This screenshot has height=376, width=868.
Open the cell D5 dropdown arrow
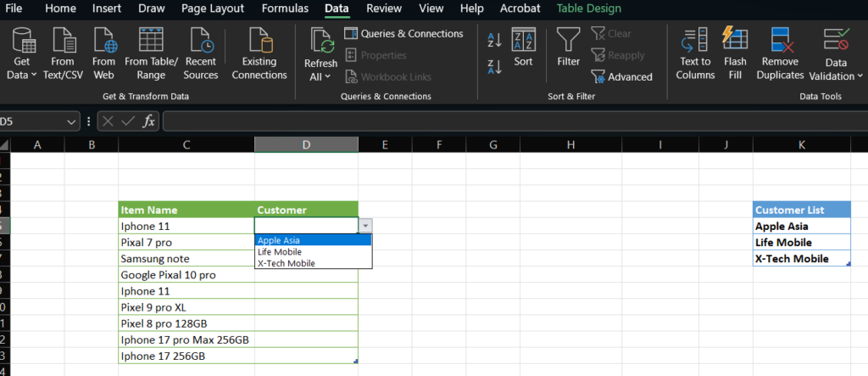click(364, 226)
